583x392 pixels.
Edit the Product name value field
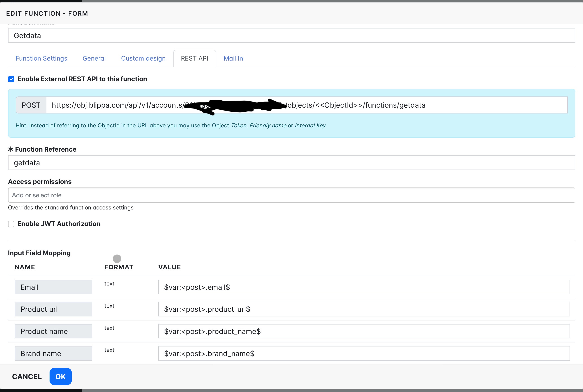tap(364, 331)
